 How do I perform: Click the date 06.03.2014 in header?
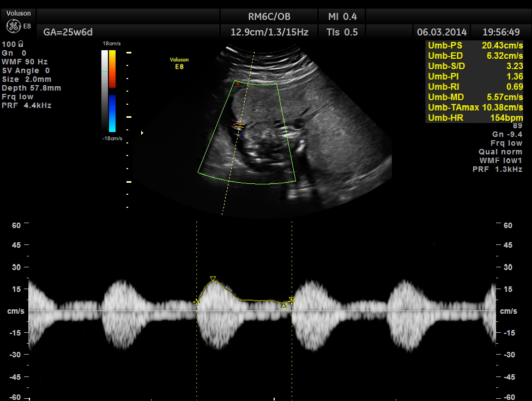[442, 32]
